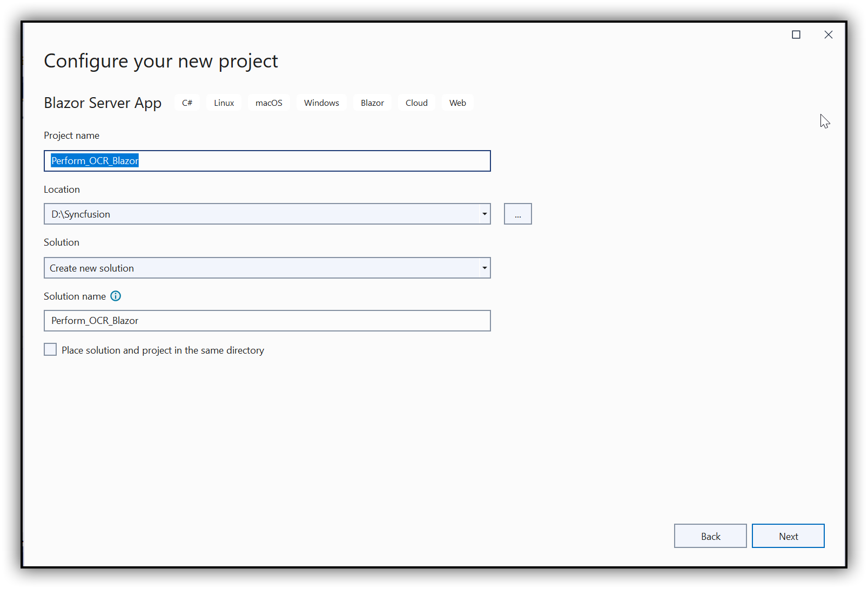Click the Next button
Viewport: 868px width, 589px height.
click(x=788, y=536)
